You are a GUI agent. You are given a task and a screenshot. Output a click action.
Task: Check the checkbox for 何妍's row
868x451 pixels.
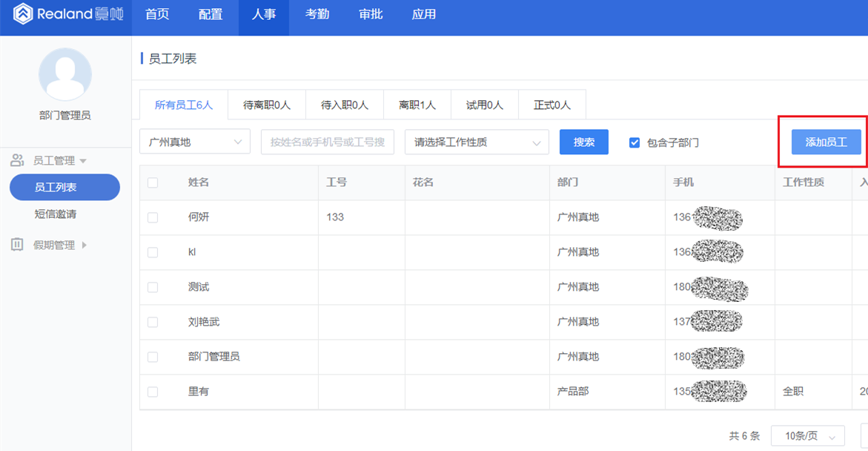153,217
